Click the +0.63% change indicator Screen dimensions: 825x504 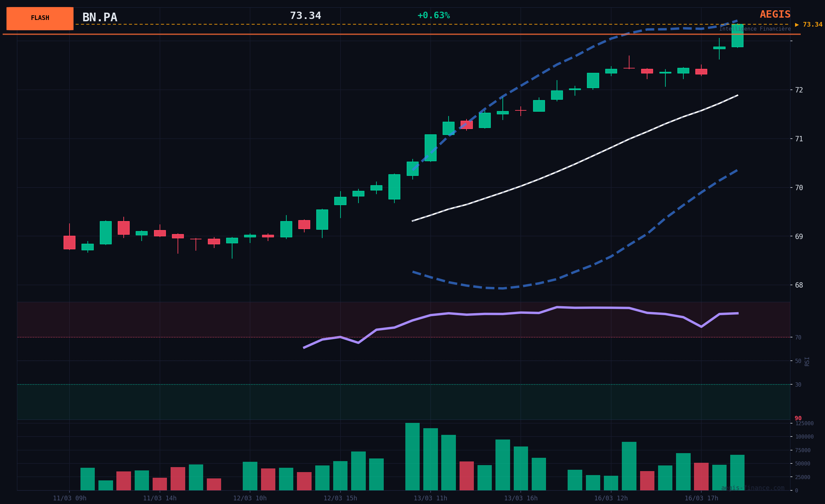coord(433,16)
